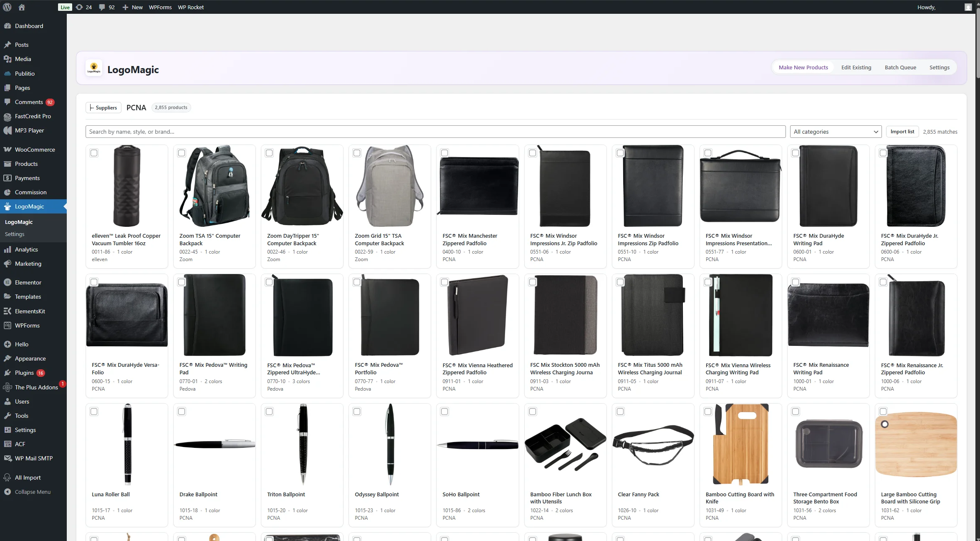
Task: Click the user avatar in the admin bar
Action: pos(968,7)
